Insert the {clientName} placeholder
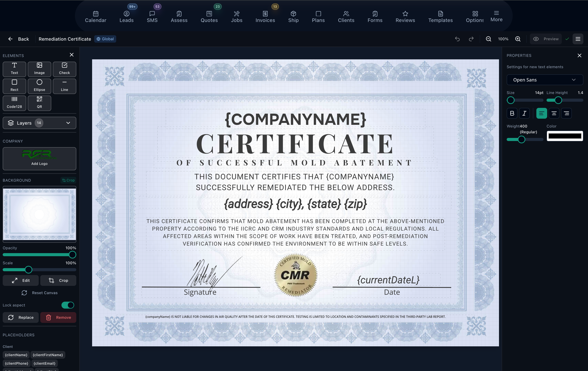This screenshot has width=588, height=371. click(16, 355)
